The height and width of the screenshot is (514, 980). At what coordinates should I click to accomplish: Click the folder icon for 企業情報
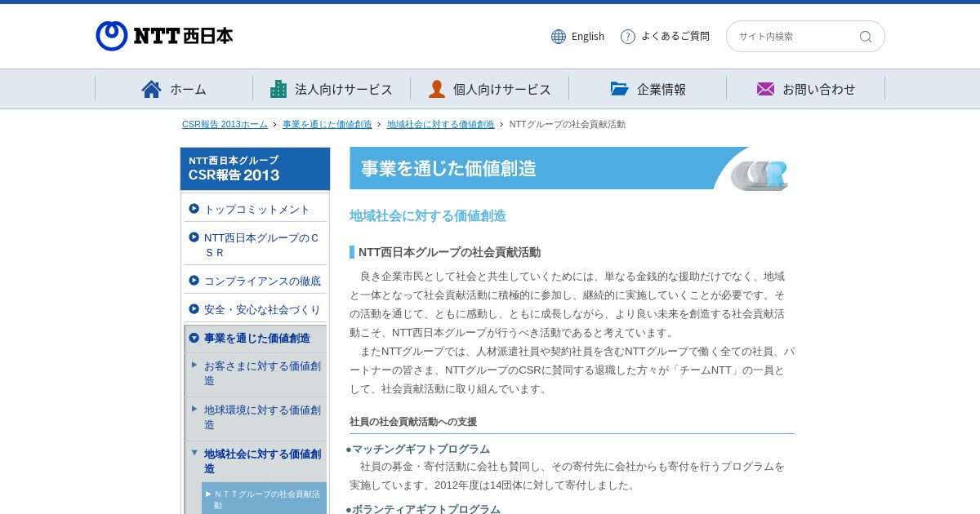point(620,89)
